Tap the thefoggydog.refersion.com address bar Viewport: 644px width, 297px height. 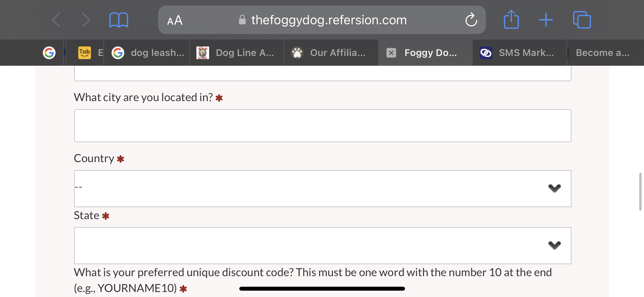[x=322, y=20]
